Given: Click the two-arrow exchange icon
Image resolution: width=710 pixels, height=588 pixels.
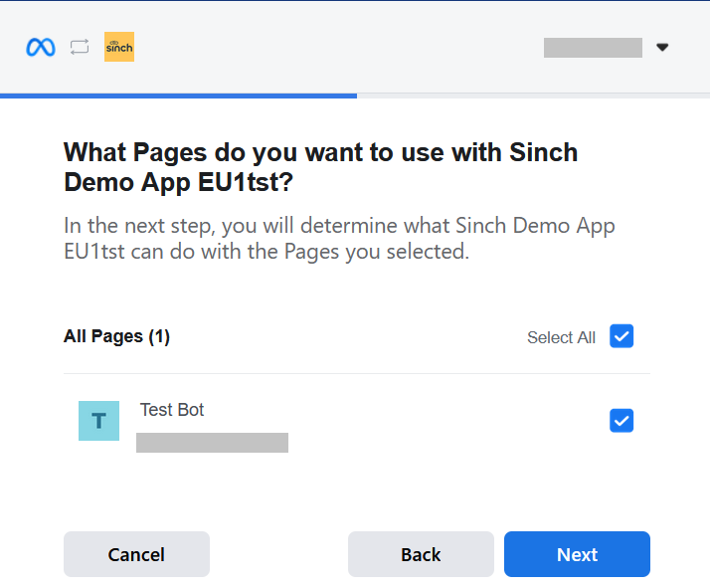Looking at the screenshot, I should pyautogui.click(x=80, y=47).
